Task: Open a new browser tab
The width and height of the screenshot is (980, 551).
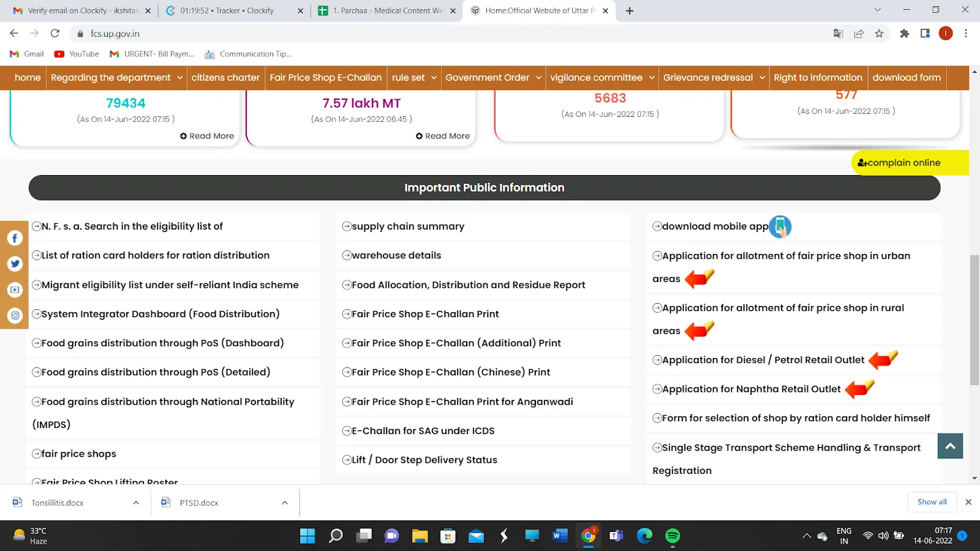Action: click(630, 10)
